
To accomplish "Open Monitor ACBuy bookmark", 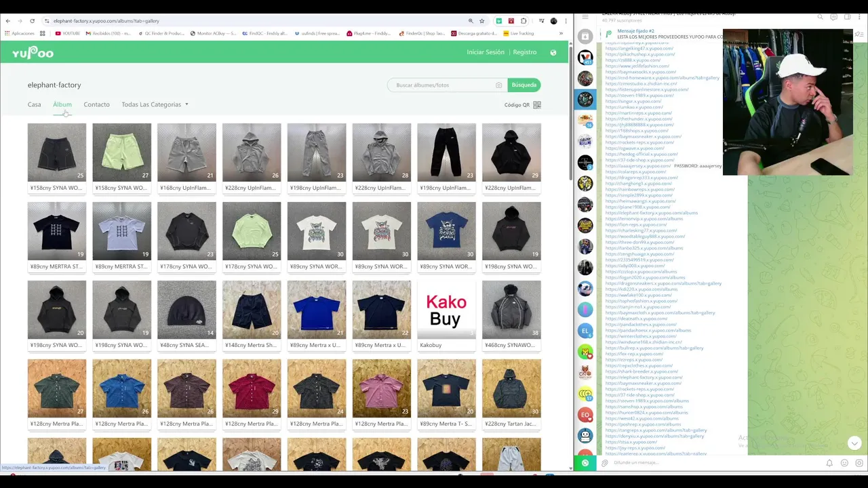I will pyautogui.click(x=214, y=33).
